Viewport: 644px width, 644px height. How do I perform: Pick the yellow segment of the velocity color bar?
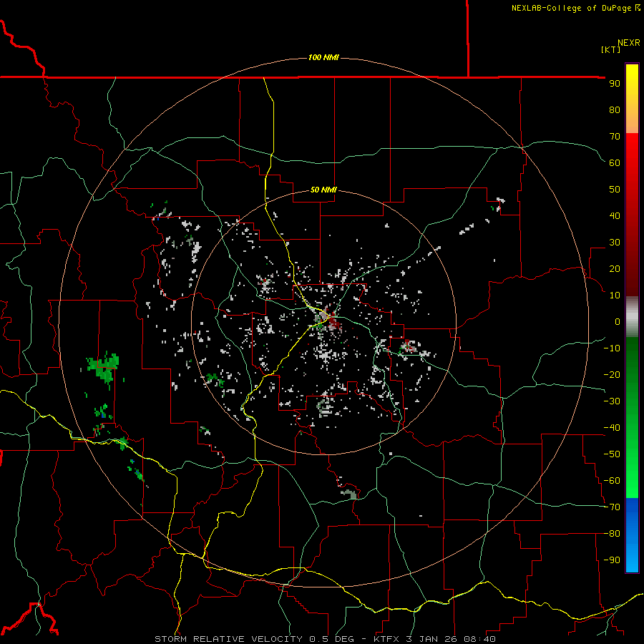click(x=632, y=99)
